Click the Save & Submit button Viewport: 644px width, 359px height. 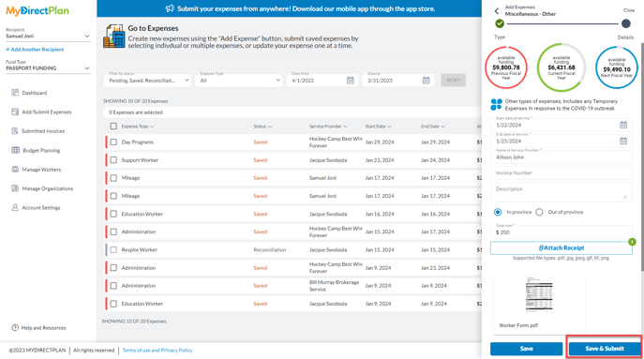click(x=605, y=349)
